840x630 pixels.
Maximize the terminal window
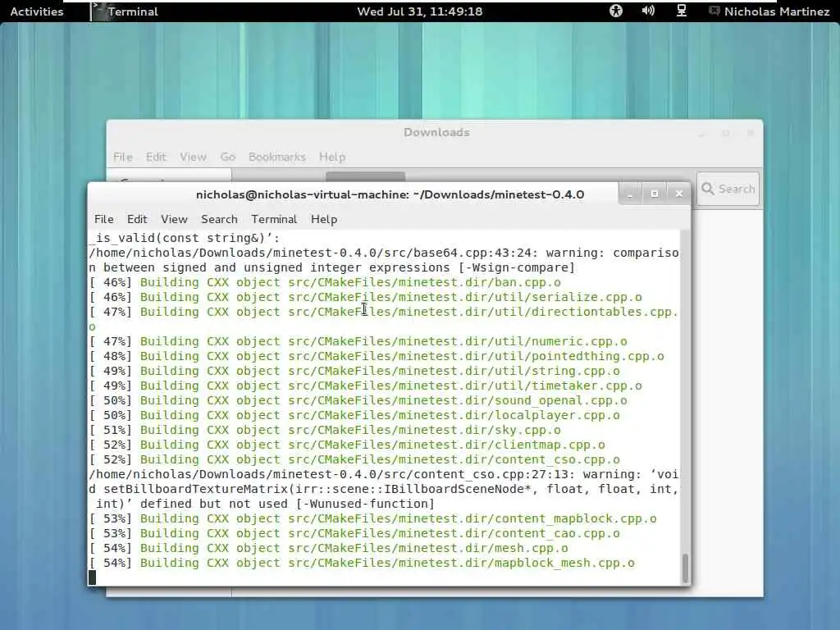point(655,194)
